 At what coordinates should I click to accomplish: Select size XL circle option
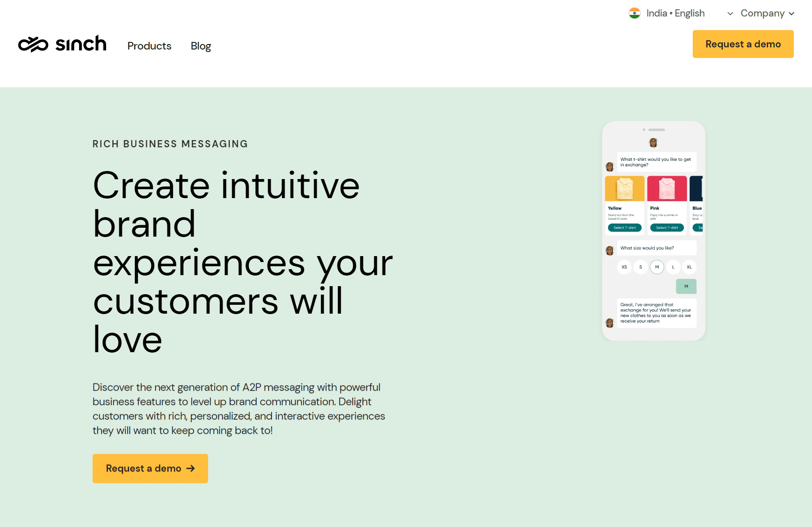point(689,267)
